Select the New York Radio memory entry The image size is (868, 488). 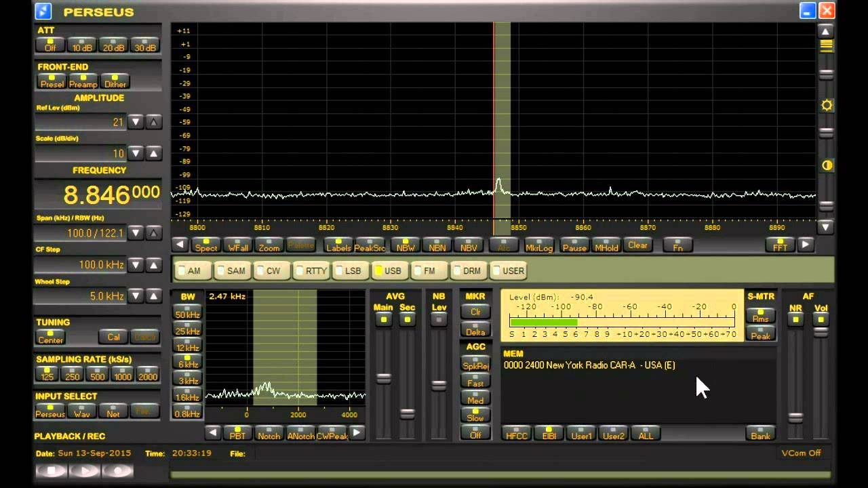point(589,365)
